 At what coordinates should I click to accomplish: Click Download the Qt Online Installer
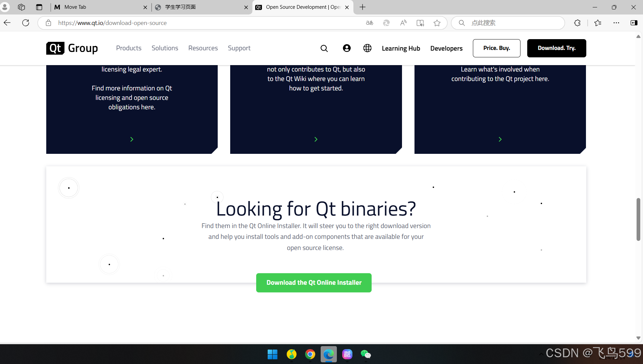click(x=314, y=283)
